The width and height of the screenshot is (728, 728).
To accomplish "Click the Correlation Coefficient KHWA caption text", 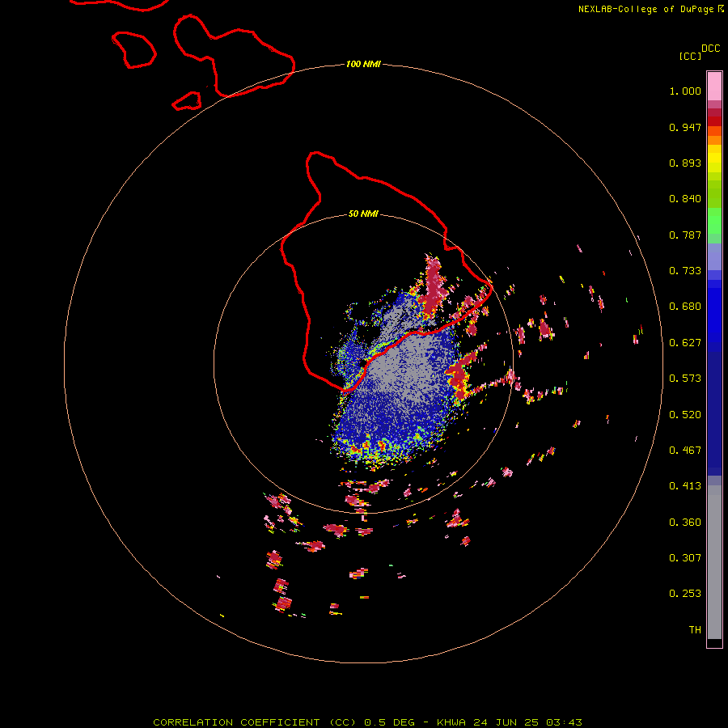I will tap(367, 722).
